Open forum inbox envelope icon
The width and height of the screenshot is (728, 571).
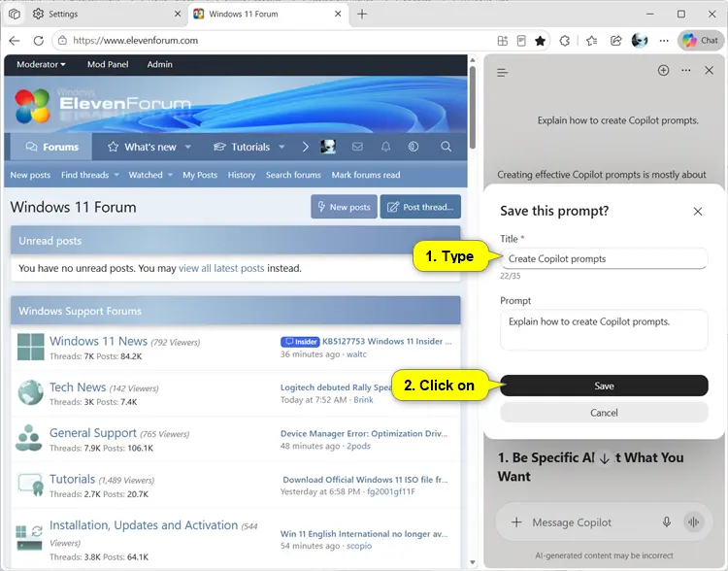click(357, 147)
